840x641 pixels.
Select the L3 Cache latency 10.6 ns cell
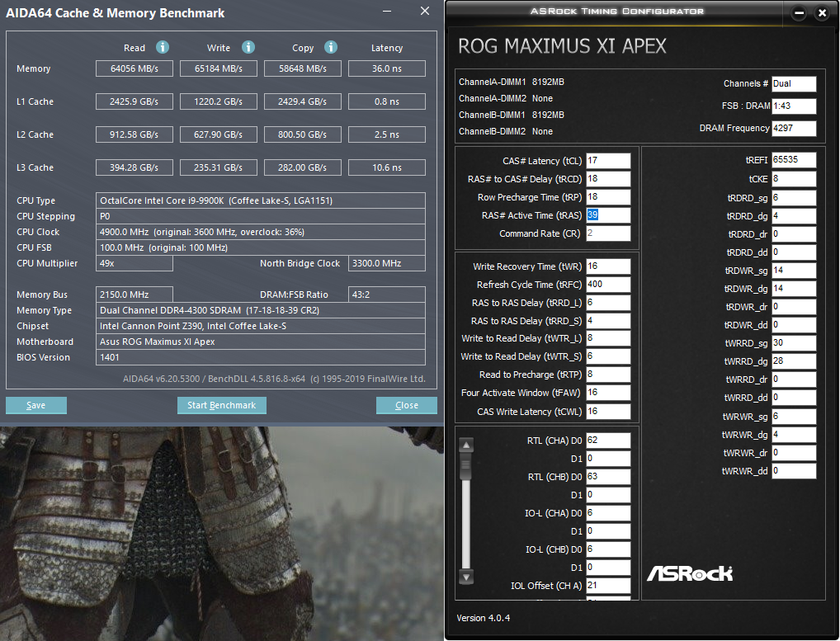[x=387, y=167]
